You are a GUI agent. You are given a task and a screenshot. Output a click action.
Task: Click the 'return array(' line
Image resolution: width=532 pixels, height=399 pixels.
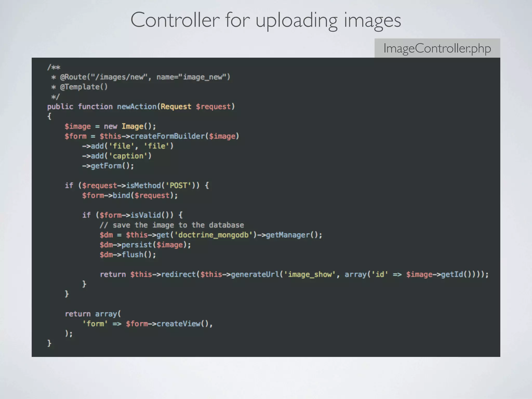[93, 314]
